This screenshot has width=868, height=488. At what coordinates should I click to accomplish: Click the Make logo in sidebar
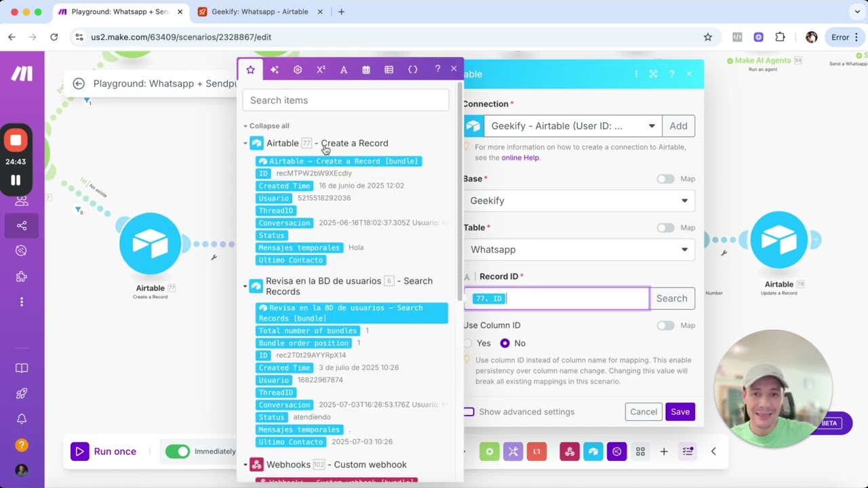[22, 73]
